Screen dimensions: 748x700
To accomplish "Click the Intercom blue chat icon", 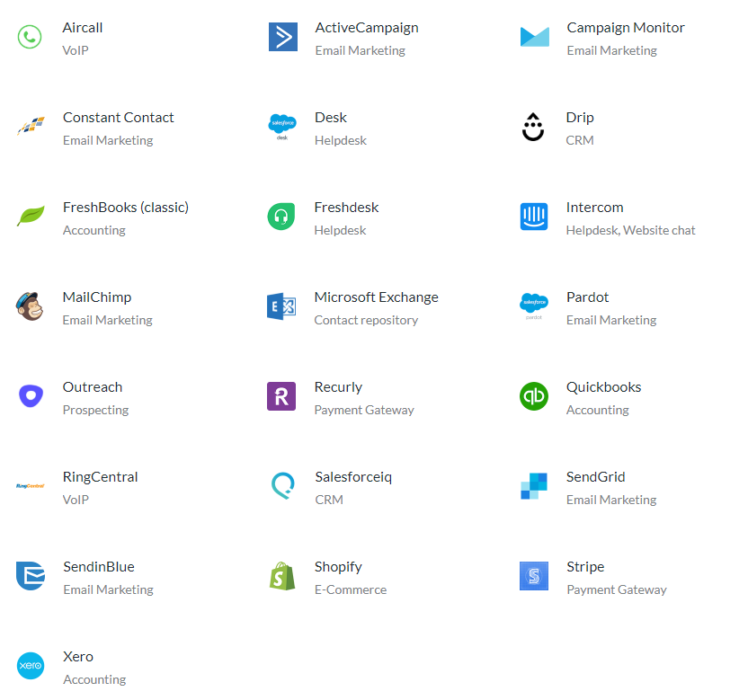I will point(534,217).
